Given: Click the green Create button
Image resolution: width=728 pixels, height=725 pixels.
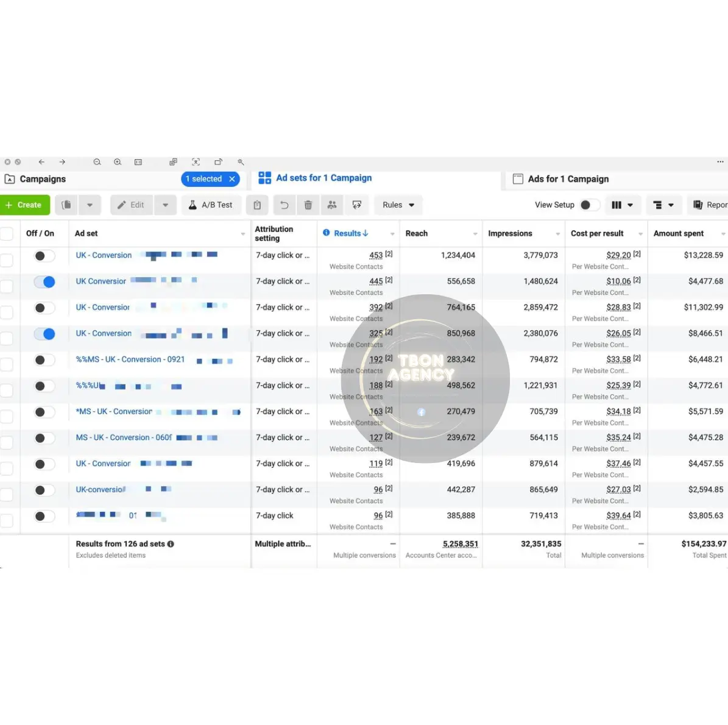Looking at the screenshot, I should 24,205.
